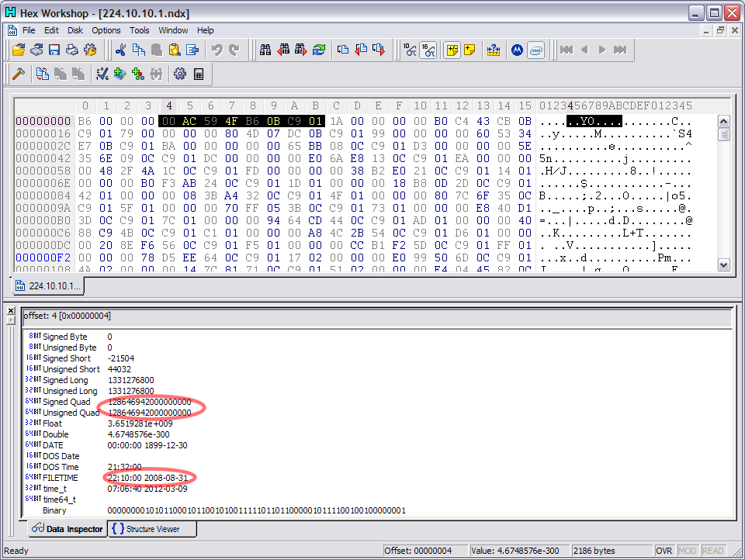Open Preferences via gear-wrench icon
This screenshot has width=745, height=560.
pyautogui.click(x=90, y=50)
